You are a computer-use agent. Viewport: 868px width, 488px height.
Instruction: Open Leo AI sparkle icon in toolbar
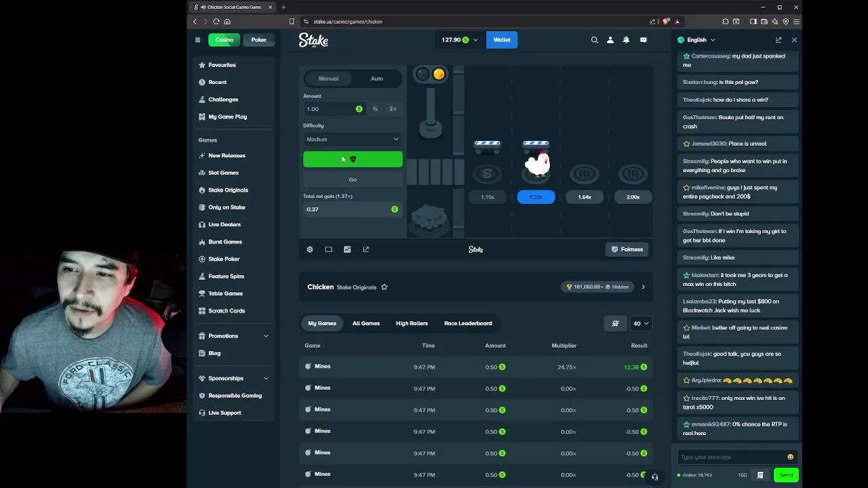coord(775,22)
